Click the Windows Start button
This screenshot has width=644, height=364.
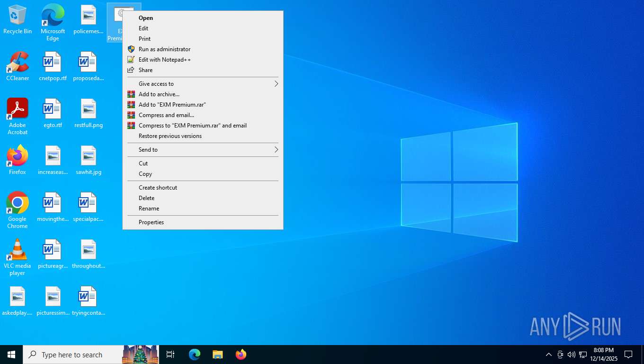(11, 355)
